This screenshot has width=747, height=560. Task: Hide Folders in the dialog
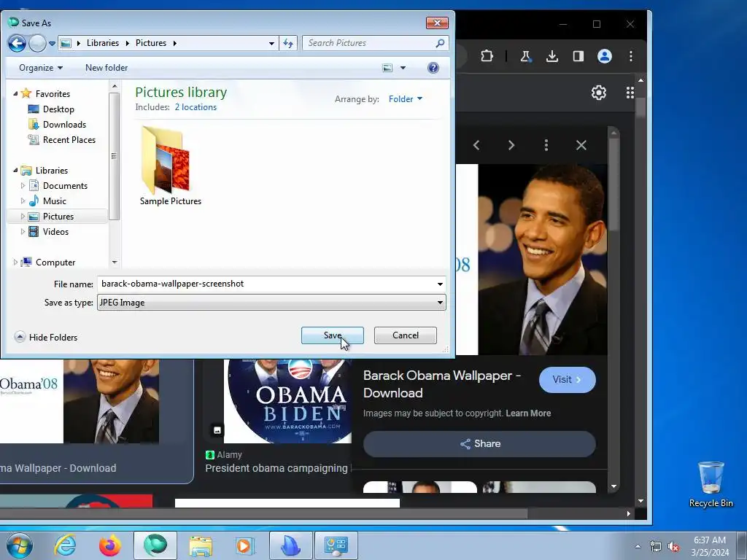click(x=46, y=337)
